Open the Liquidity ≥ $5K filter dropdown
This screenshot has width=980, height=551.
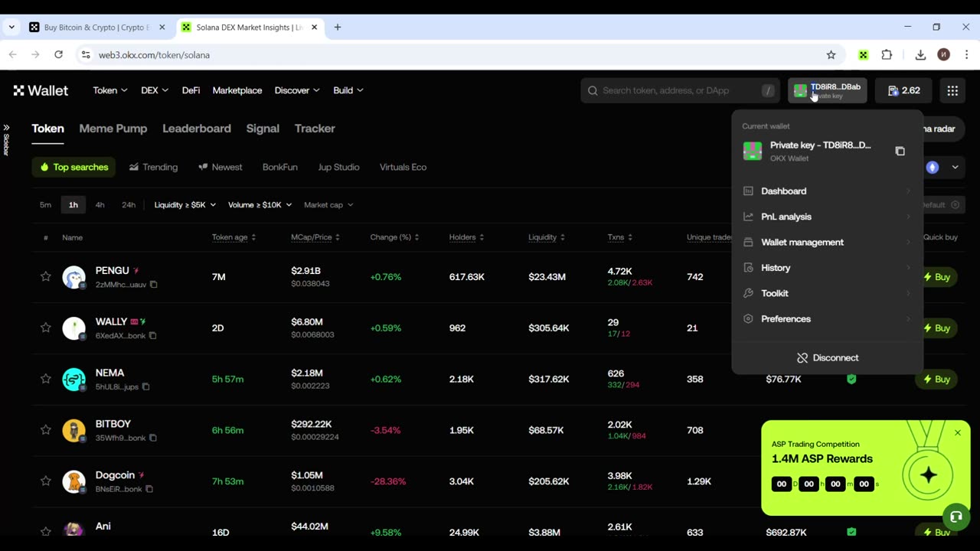click(x=185, y=205)
